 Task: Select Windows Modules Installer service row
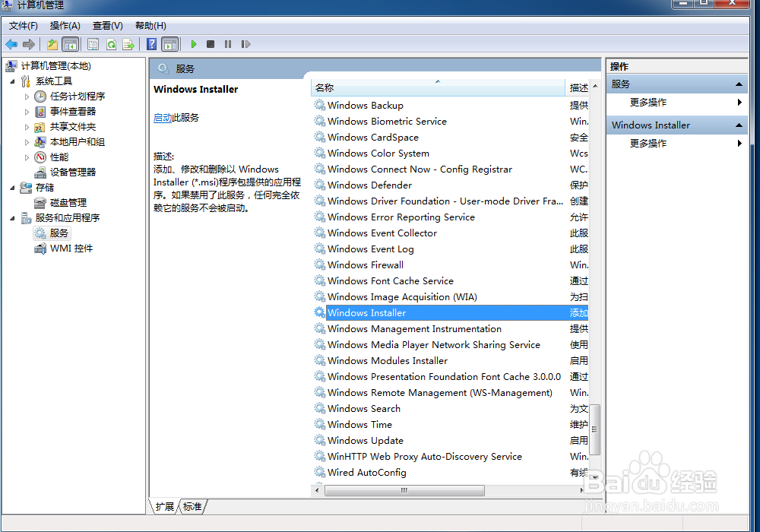coord(450,360)
